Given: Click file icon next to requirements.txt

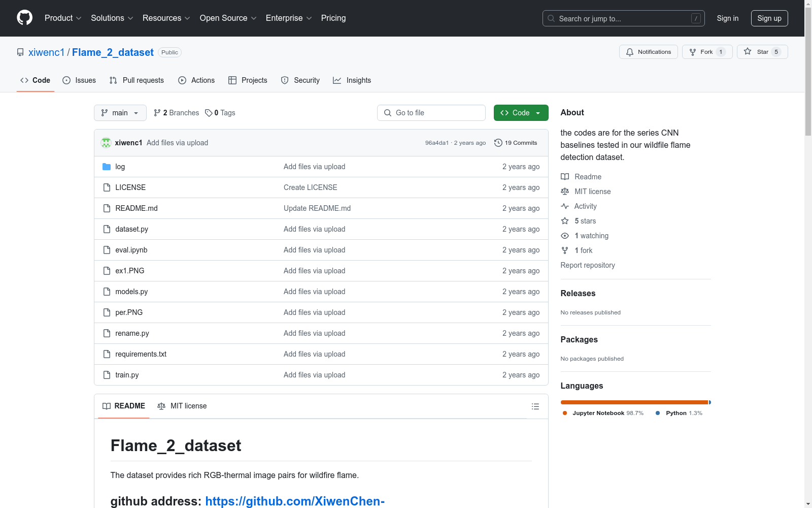Looking at the screenshot, I should [107, 354].
